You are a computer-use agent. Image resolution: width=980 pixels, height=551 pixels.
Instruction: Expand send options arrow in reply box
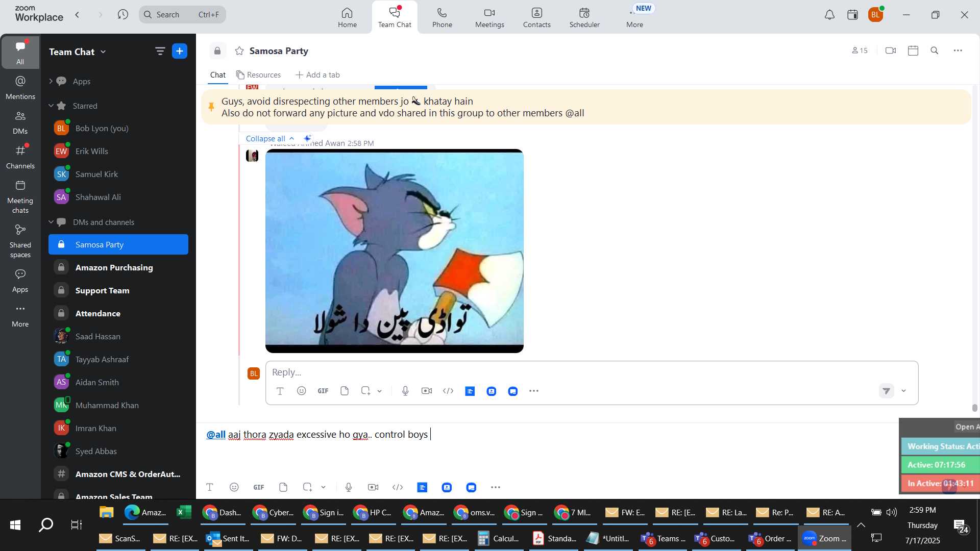[903, 391]
